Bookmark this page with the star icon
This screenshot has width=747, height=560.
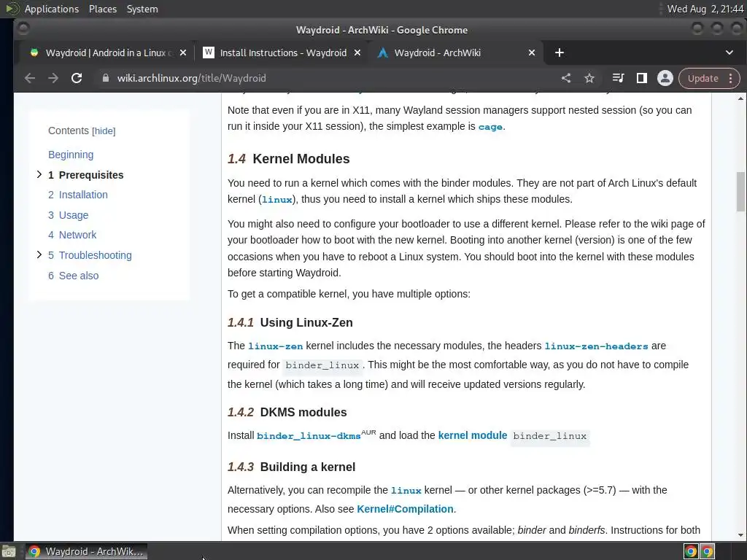click(589, 78)
